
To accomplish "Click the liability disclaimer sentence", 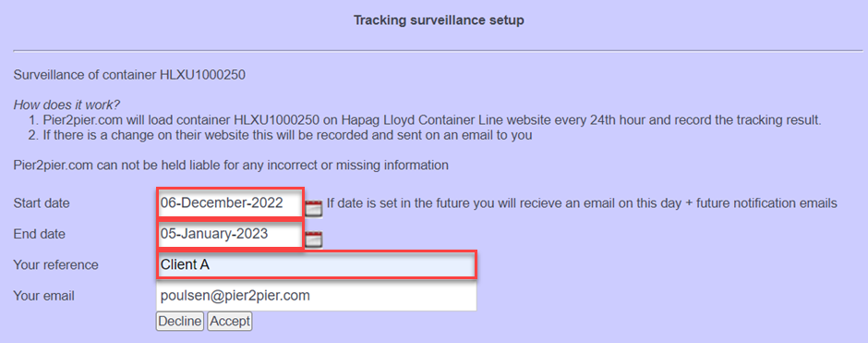I will [231, 165].
